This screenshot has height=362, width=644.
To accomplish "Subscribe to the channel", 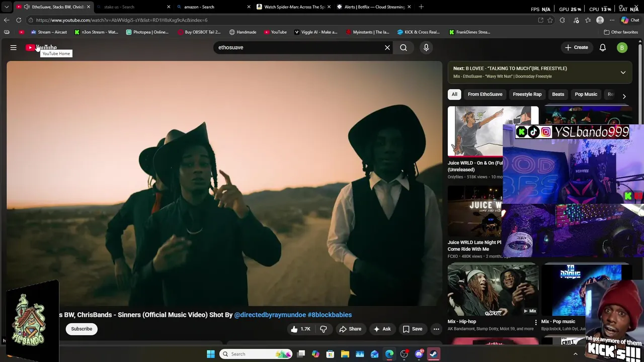I will coord(82,329).
